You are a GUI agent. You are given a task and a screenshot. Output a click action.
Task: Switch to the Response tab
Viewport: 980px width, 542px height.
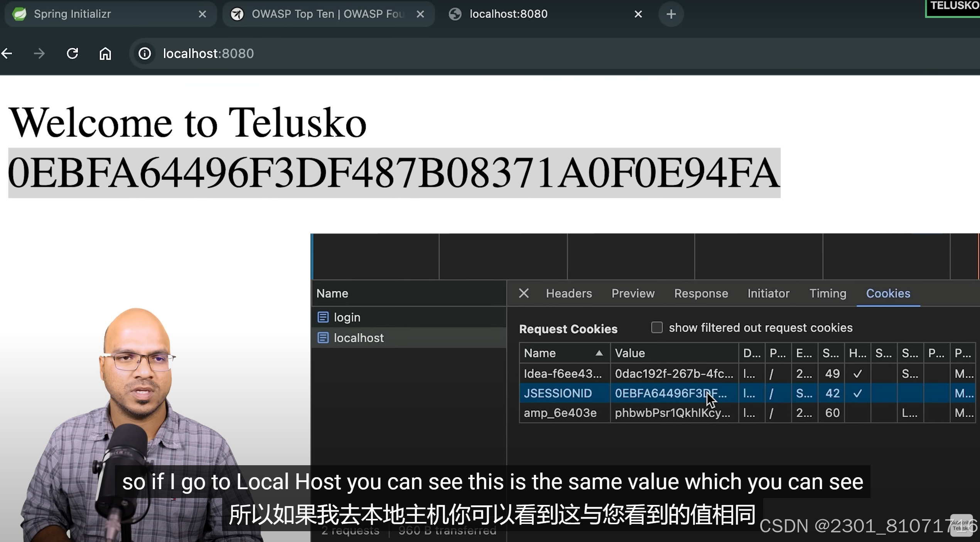(x=701, y=293)
